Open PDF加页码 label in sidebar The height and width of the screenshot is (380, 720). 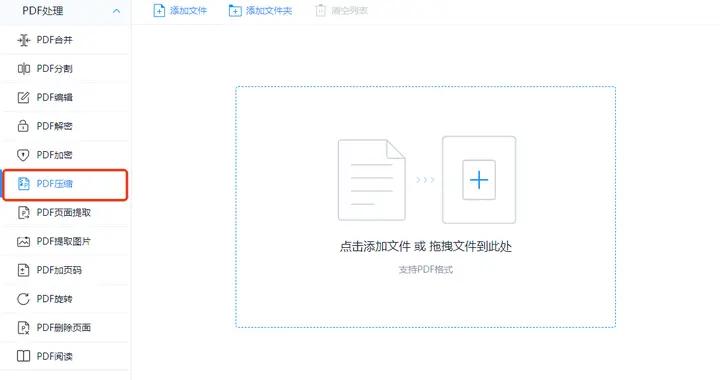[59, 270]
